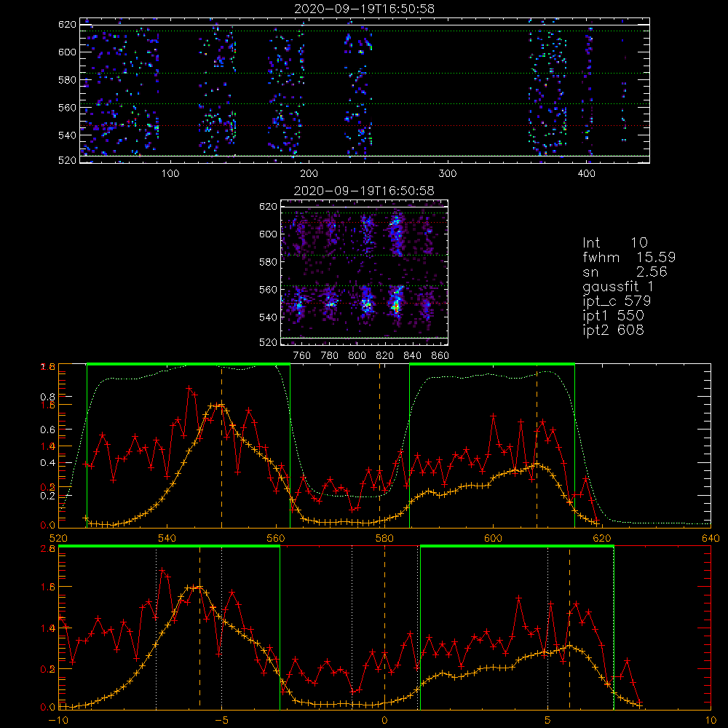728x728 pixels.
Task: Click y-axis label 620 of top plot
Action: coord(67,25)
